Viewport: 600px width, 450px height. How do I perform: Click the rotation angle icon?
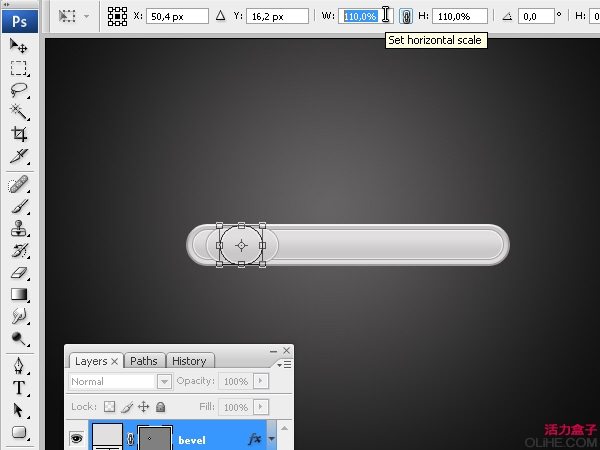coord(507,16)
